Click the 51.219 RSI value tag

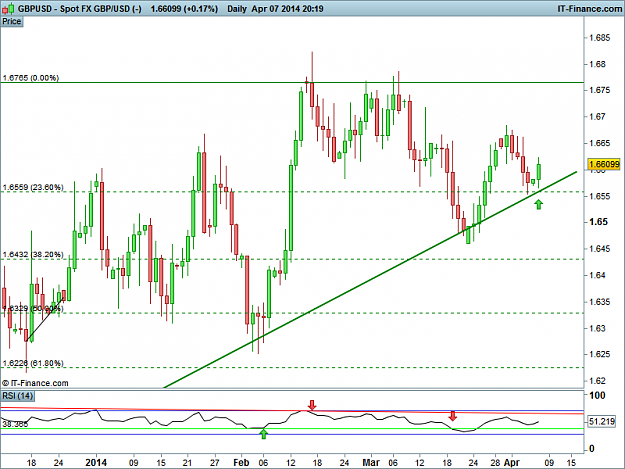pos(601,421)
